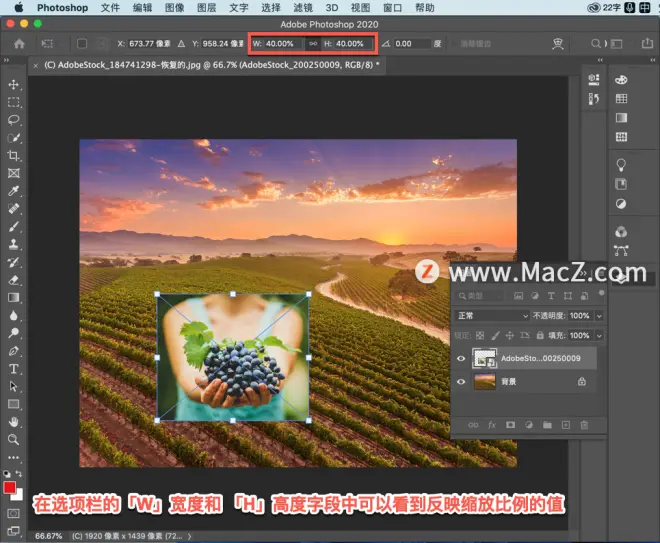This screenshot has height=543, width=660.
Task: Filter for pixel layers
Action: [519, 296]
